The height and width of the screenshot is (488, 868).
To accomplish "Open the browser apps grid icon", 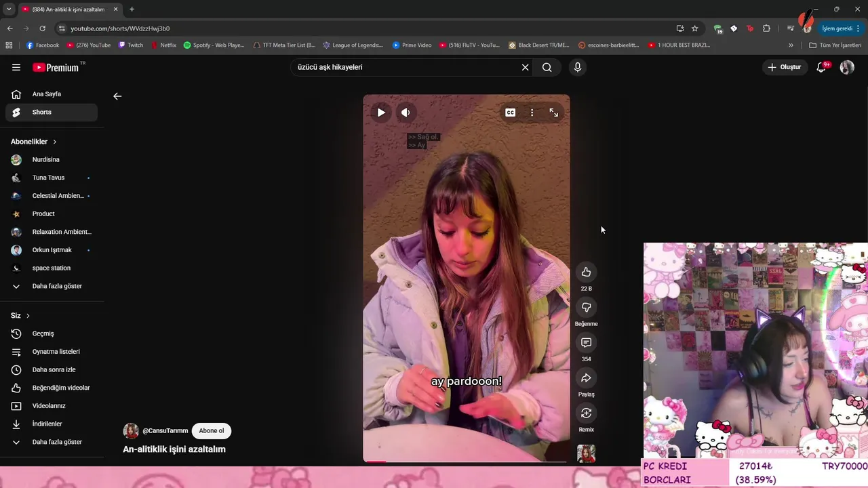I will pyautogui.click(x=9, y=45).
